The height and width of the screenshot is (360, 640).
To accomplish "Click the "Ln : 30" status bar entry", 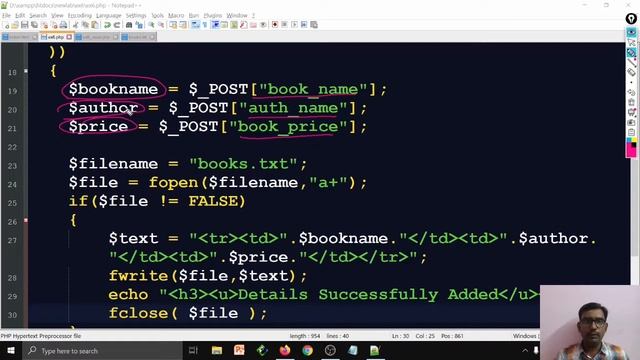I will point(400,336).
